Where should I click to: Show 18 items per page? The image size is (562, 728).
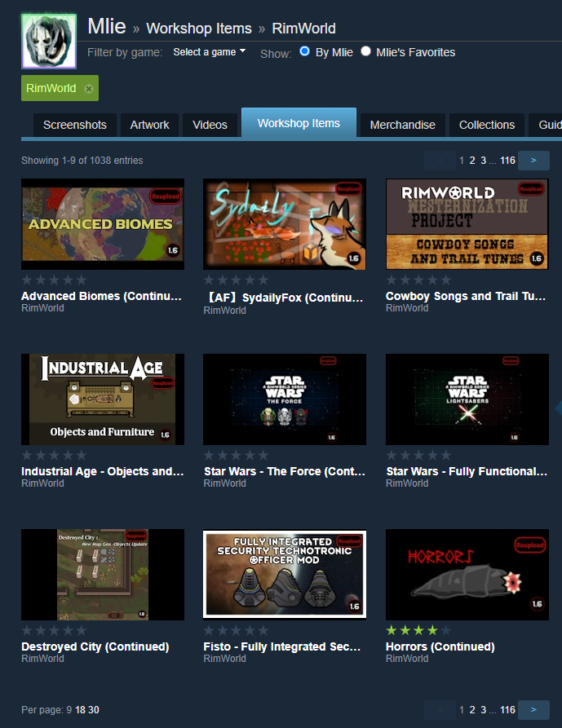[x=81, y=710]
